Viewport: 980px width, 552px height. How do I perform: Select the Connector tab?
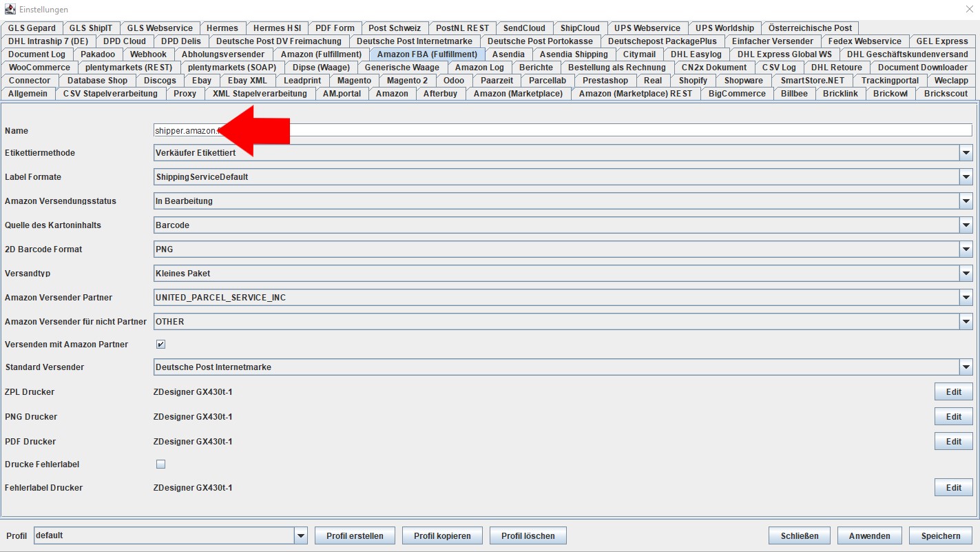(x=30, y=81)
